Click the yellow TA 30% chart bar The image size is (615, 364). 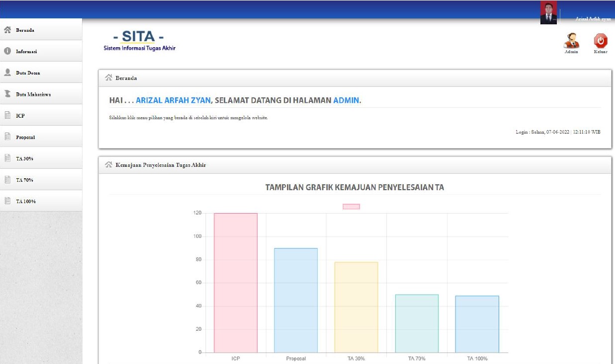[356, 307]
